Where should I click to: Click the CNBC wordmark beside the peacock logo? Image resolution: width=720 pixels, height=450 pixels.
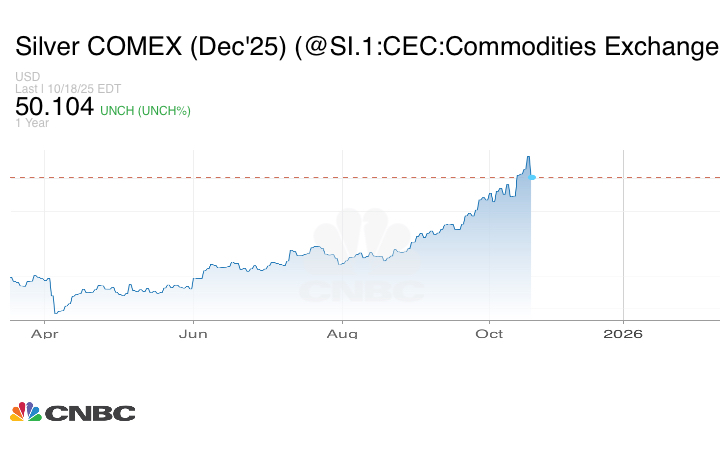(90, 412)
